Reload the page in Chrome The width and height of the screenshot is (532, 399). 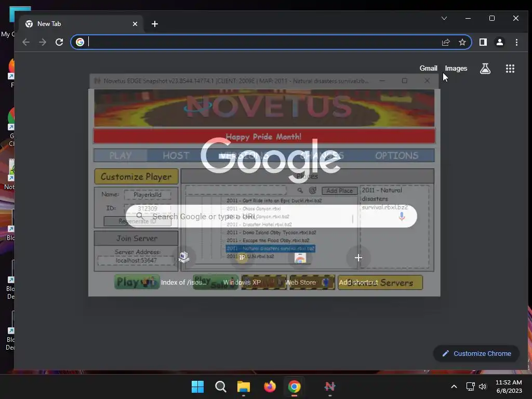59,42
